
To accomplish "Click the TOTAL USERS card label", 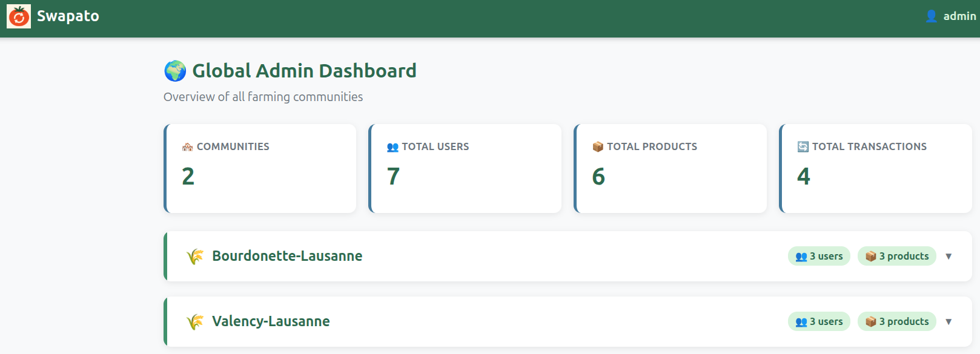I will [435, 146].
